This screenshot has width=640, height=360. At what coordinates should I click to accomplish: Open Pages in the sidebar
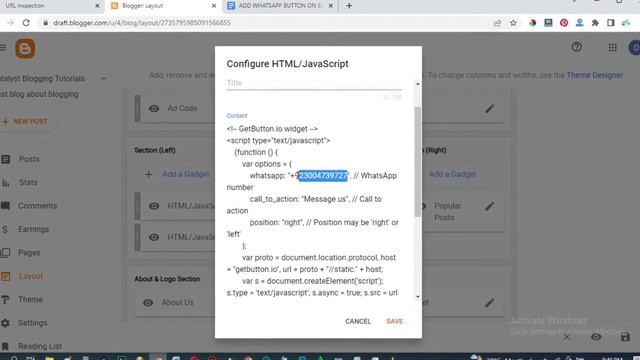coord(29,253)
